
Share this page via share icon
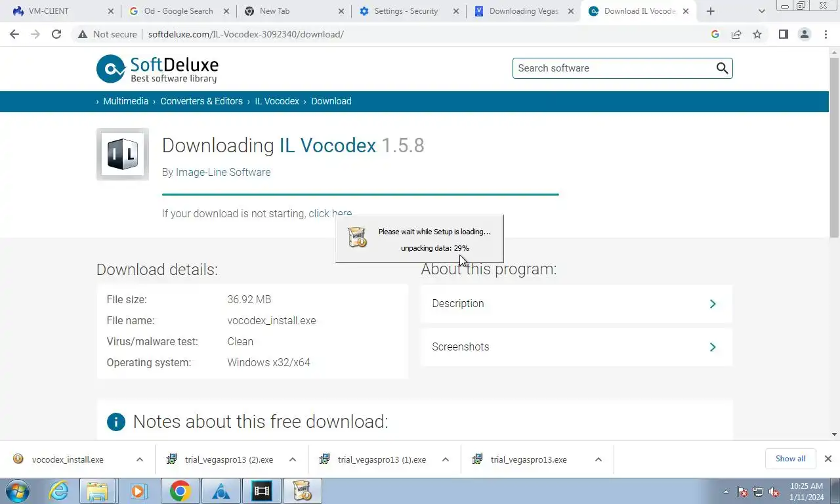click(x=736, y=34)
